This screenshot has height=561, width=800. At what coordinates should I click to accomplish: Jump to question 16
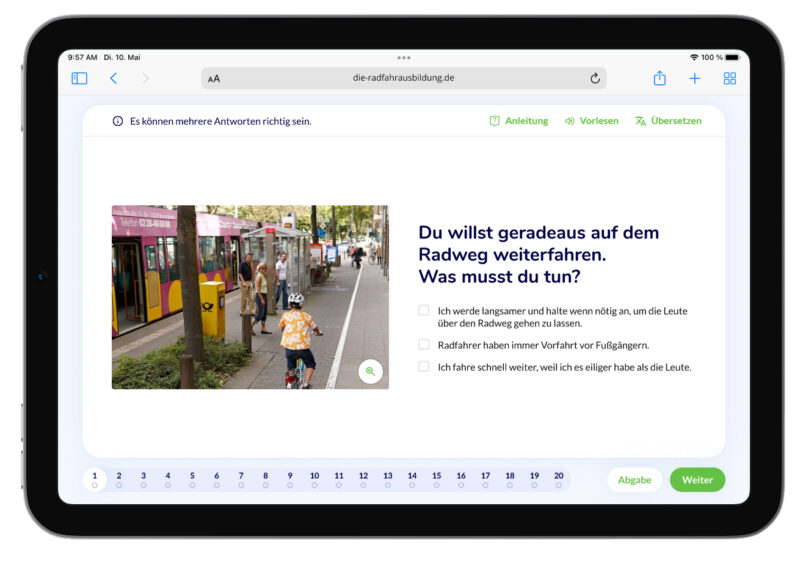point(461,479)
